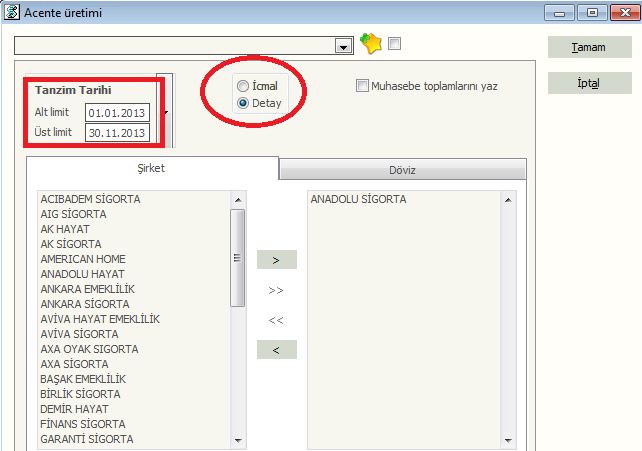Open the top template dropdown list
Image resolution: width=642 pixels, height=451 pixels.
(x=344, y=46)
